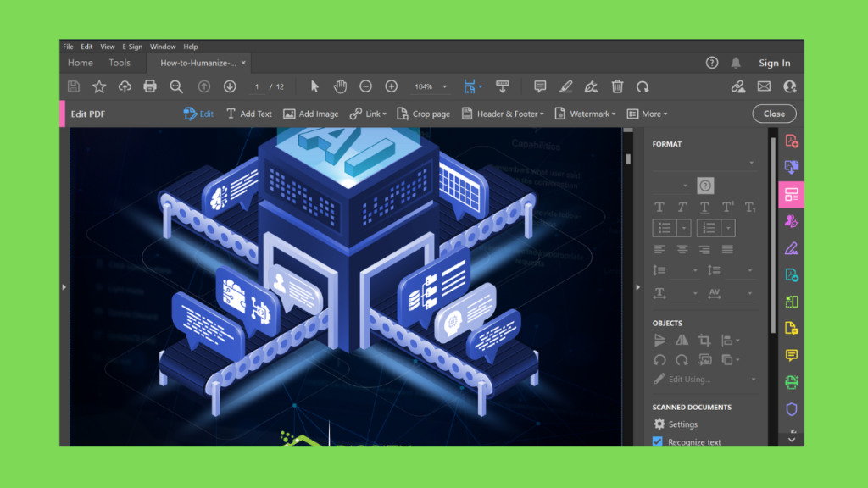The width and height of the screenshot is (868, 488).
Task: Open yellow Comment sidebar tool
Action: point(792,355)
